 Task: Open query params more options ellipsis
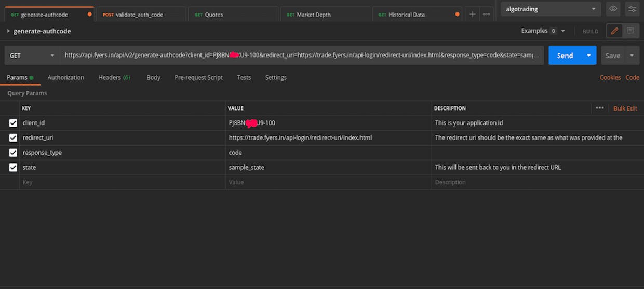tap(599, 108)
